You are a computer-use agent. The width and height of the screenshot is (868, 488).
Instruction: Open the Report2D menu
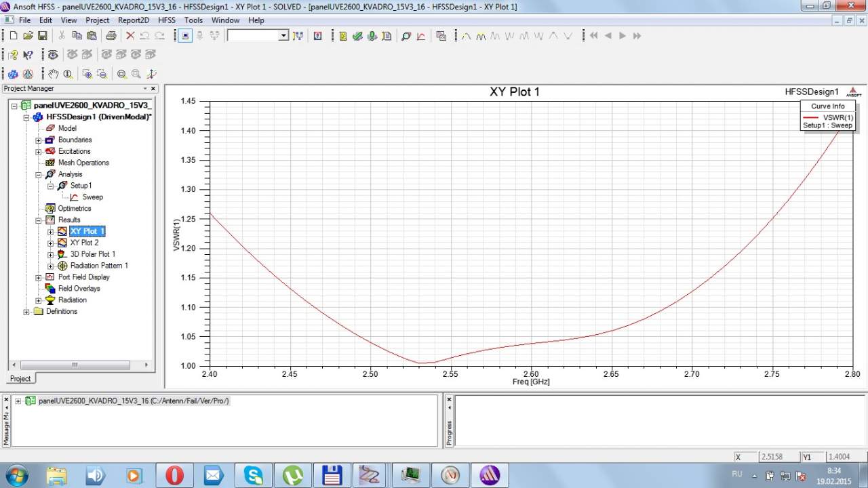(x=133, y=20)
